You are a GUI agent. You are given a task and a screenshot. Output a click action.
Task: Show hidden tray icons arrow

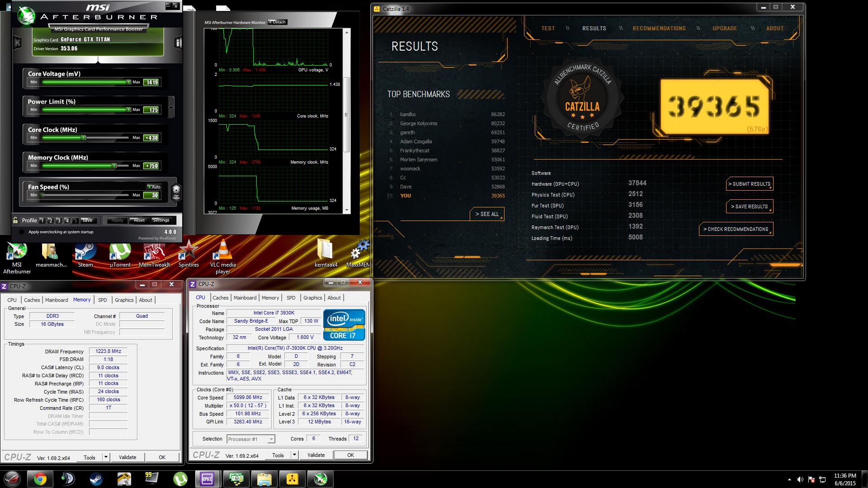click(x=789, y=479)
